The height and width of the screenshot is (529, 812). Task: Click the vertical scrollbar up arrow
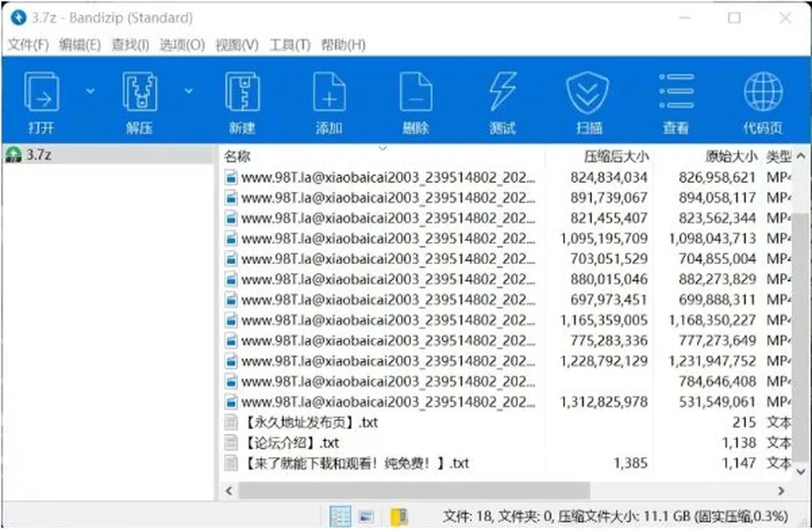point(801,156)
